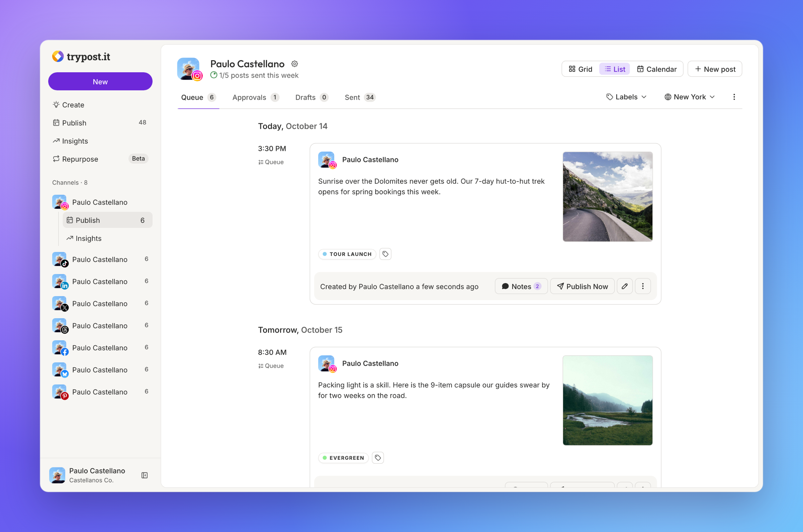The image size is (803, 532).
Task: Open Repurpose Beta in sidebar
Action: (x=100, y=159)
